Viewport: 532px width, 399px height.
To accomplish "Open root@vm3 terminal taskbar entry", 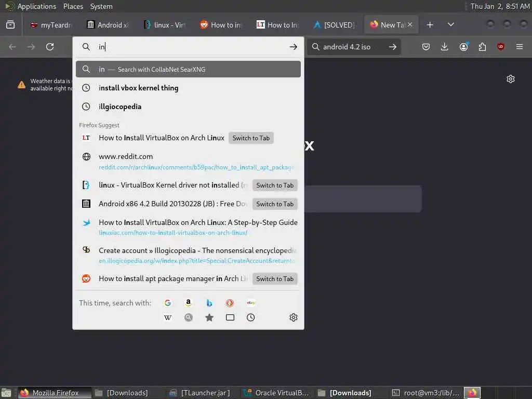I will click(426, 393).
